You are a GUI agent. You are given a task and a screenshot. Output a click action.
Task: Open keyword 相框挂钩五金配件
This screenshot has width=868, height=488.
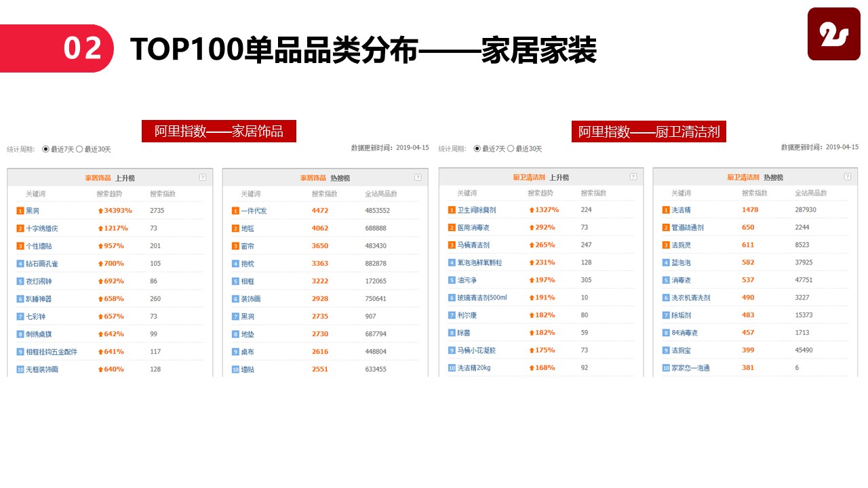point(52,352)
